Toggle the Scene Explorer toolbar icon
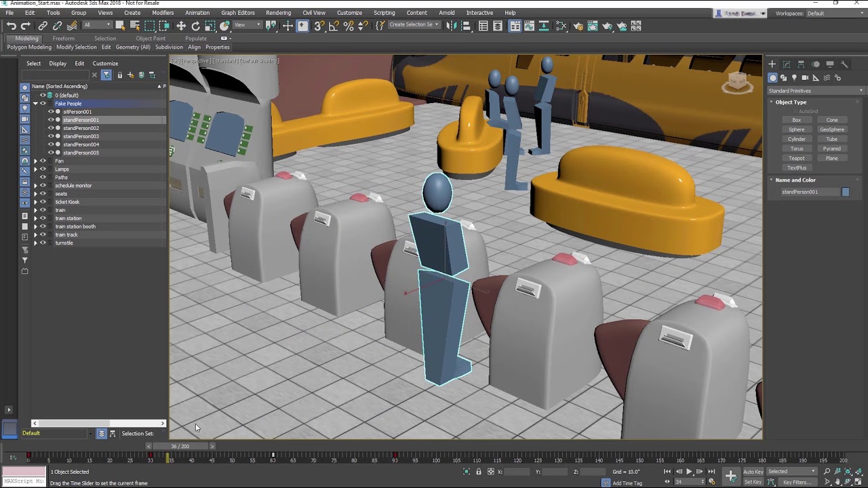 [483, 26]
